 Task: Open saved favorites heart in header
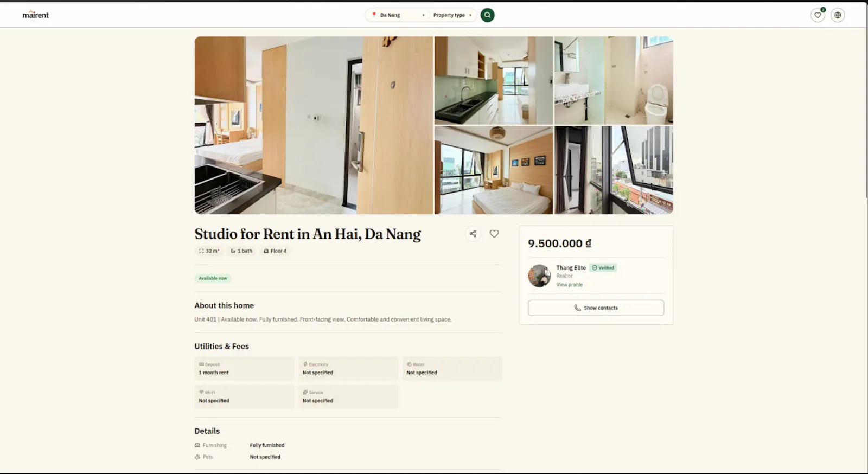[818, 15]
